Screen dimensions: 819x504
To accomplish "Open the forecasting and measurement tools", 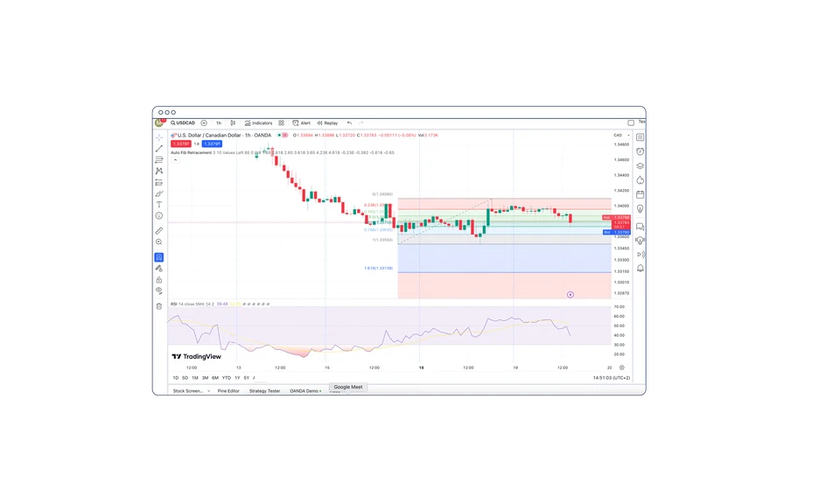I will (x=158, y=182).
